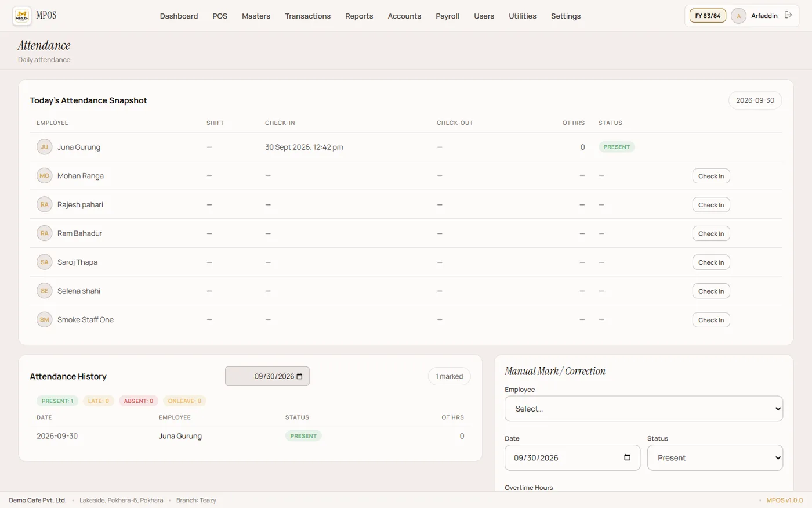Click Juna Gurung's avatar badge
The image size is (812, 508).
coord(45,147)
